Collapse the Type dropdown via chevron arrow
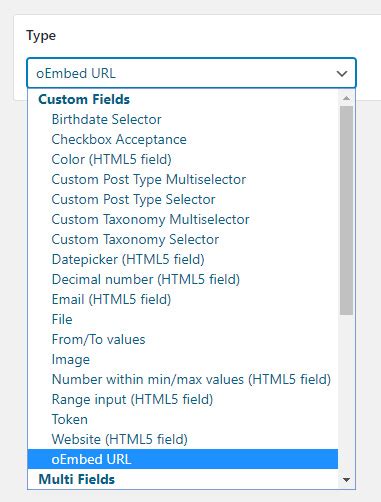Screen dimensions: 381x502 click(x=342, y=74)
